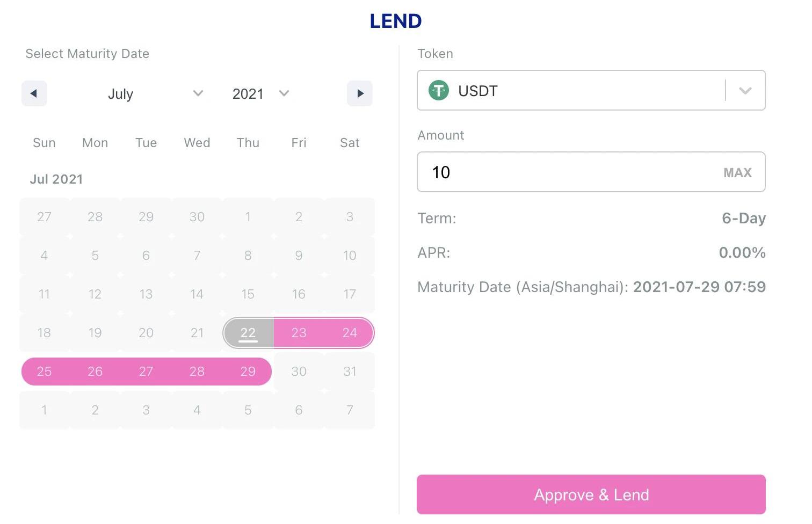
Task: Pick July 24 in the calendar
Action: click(x=350, y=333)
